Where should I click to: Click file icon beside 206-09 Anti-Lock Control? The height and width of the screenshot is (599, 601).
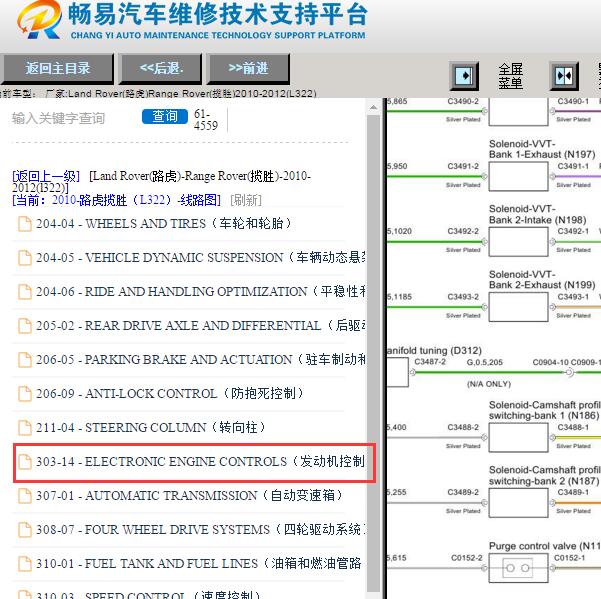pyautogui.click(x=25, y=394)
